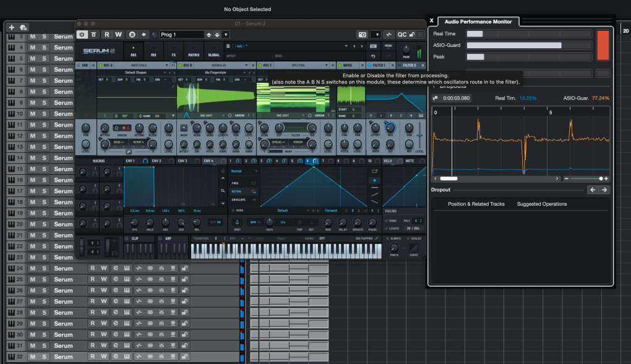Enable Read automation in plugin header

pos(106,35)
